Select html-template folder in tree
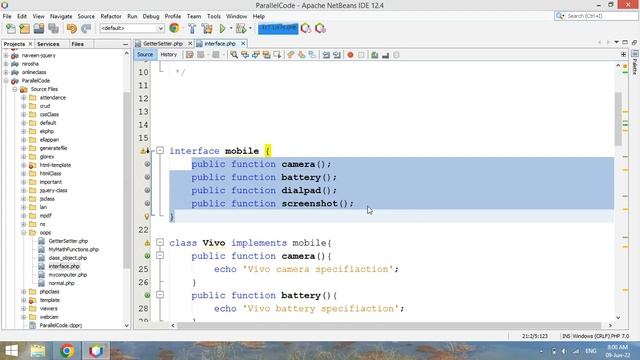Viewport: 640px width, 360px height. coord(55,165)
